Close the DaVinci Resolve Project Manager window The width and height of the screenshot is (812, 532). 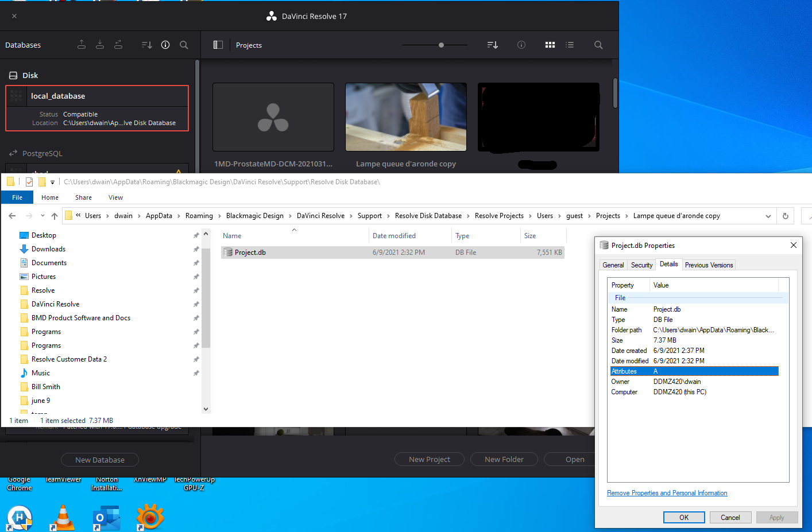point(14,16)
